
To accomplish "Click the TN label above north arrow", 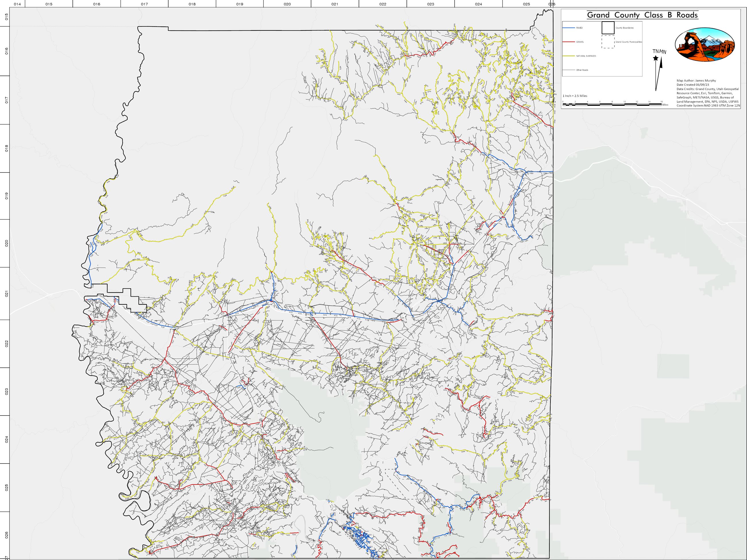I will tap(655, 51).
